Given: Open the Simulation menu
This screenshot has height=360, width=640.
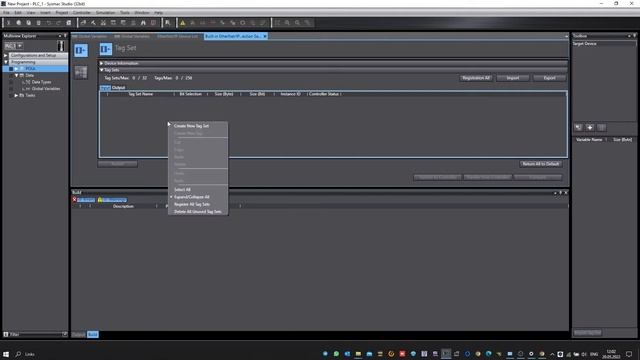Looking at the screenshot, I should click(105, 13).
